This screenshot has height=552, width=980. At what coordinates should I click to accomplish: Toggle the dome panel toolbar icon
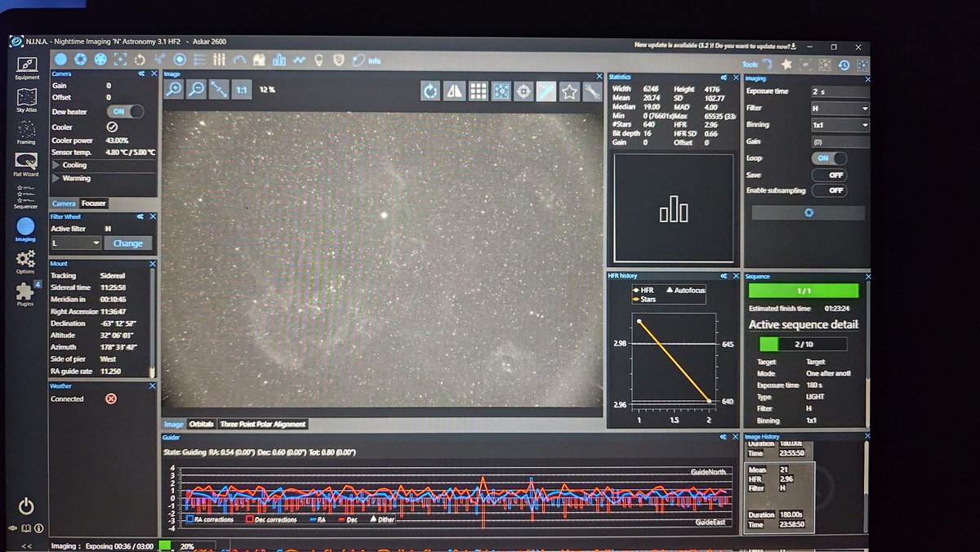[x=259, y=59]
